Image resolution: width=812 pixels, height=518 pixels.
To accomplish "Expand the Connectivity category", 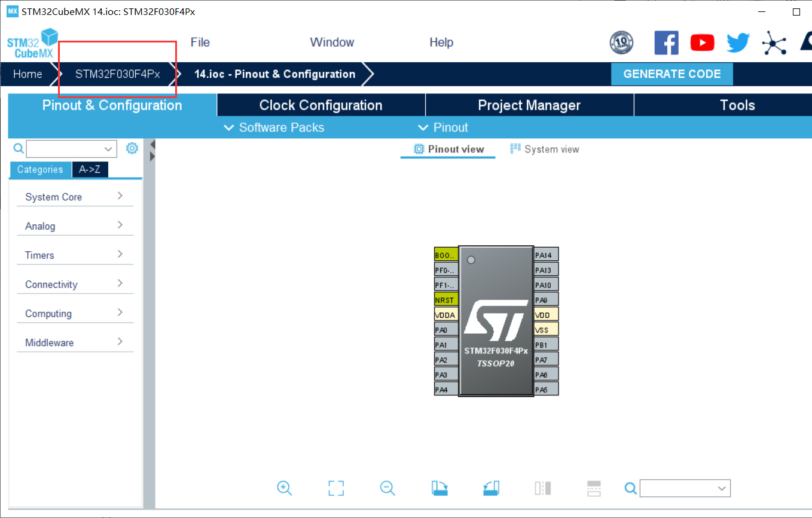I will [x=75, y=284].
